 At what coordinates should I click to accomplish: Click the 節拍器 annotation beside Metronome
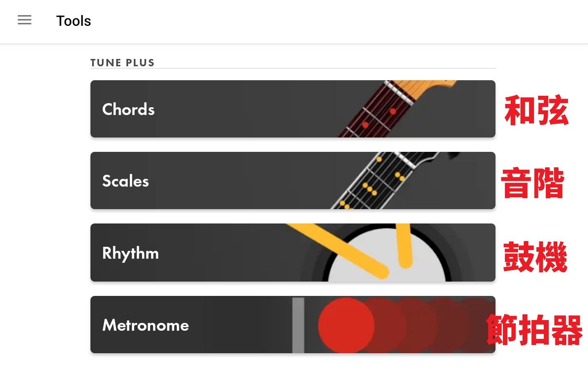(535, 329)
